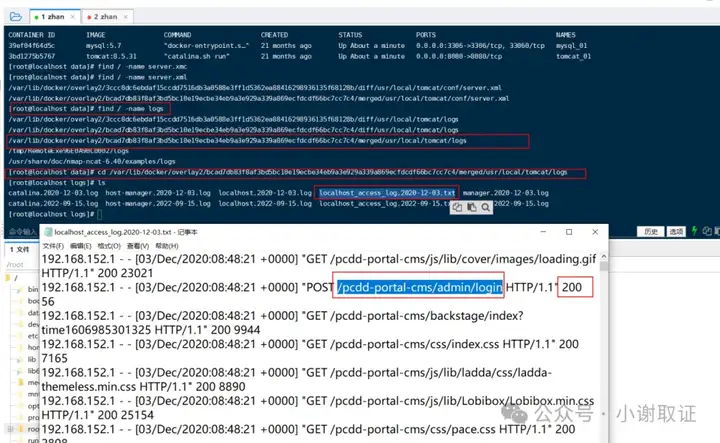Click the 'mysql_01' container name
The height and width of the screenshot is (443, 720).
click(x=571, y=45)
